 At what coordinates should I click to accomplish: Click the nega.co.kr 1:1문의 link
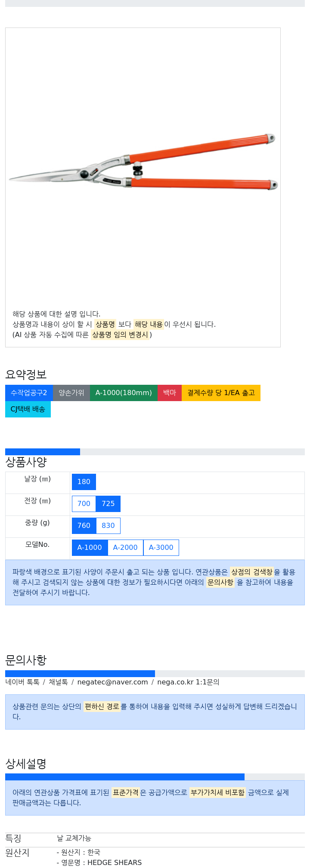(188, 682)
